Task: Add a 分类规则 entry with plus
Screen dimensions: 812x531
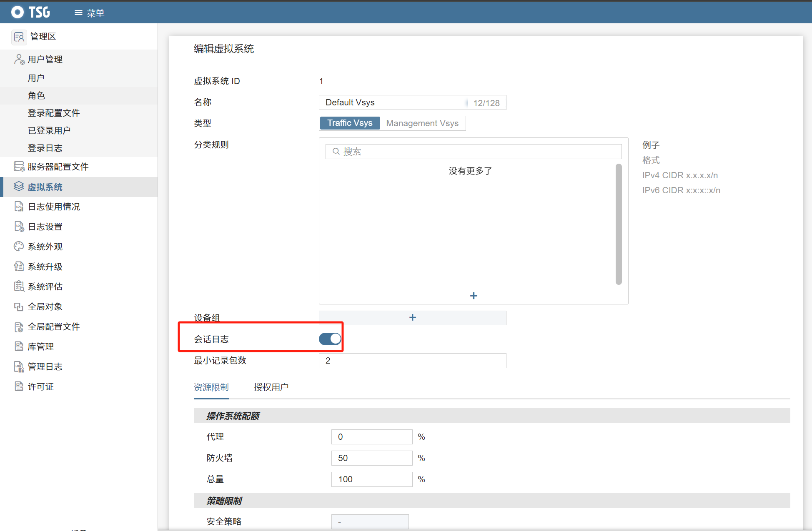Action: point(474,296)
